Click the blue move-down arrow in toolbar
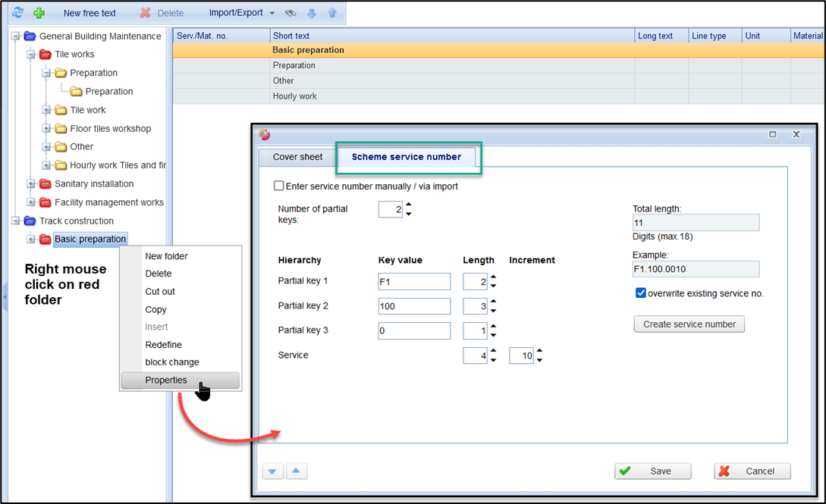 pos(311,13)
